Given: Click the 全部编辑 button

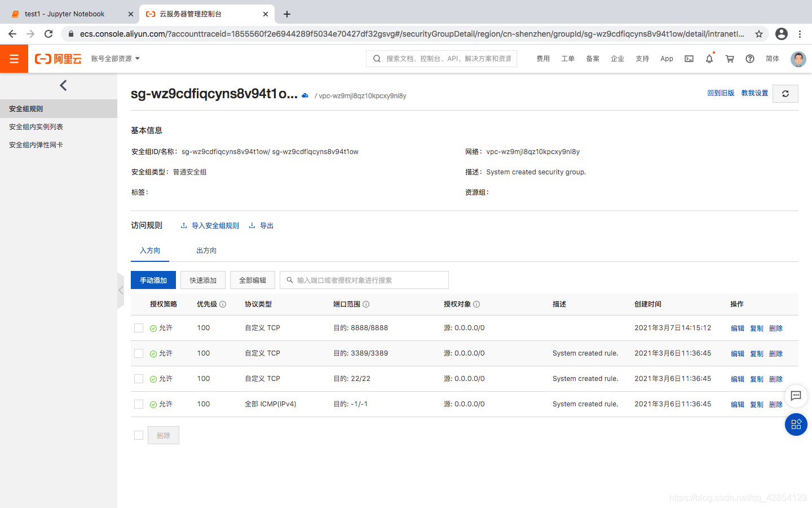Looking at the screenshot, I should [253, 280].
